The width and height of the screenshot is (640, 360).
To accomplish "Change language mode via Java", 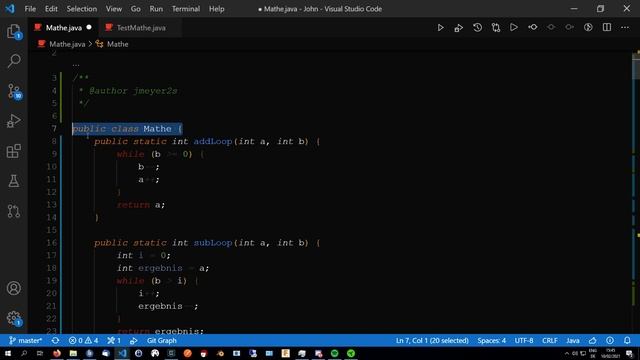I will [573, 340].
